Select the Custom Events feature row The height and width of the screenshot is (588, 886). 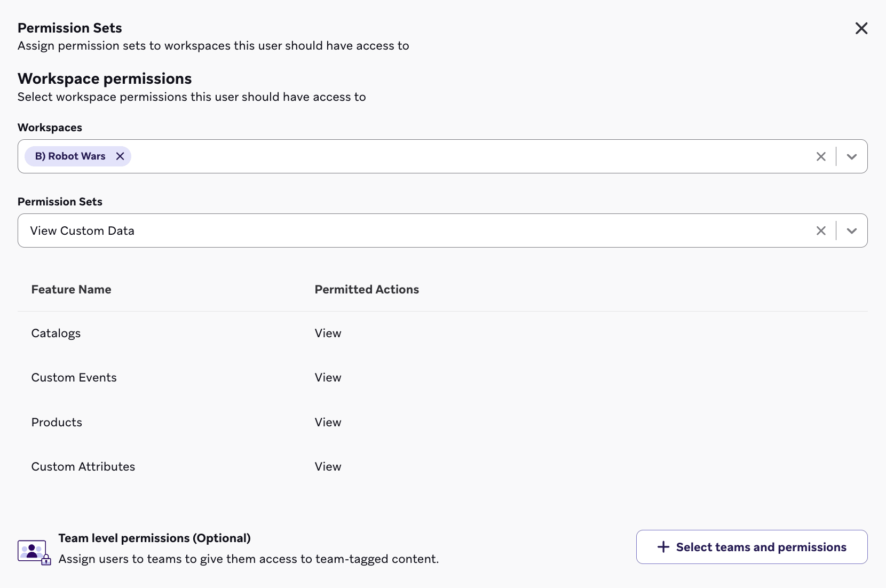pos(442,378)
